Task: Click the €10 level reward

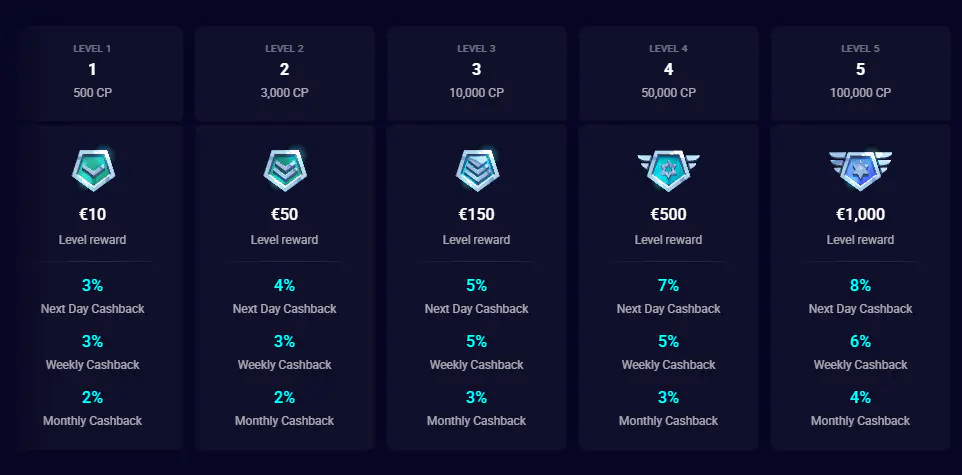Action: pos(93,214)
